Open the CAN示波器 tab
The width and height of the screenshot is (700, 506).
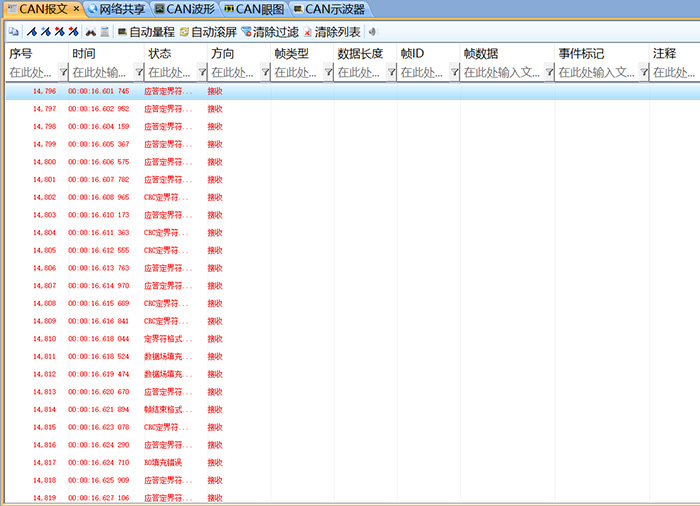(328, 9)
